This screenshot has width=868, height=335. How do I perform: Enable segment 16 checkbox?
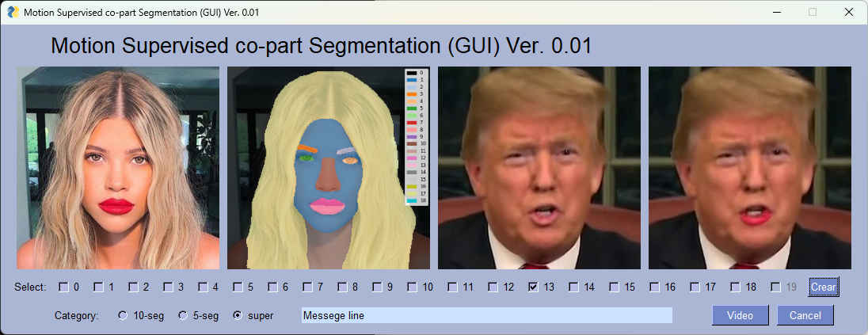(x=655, y=287)
